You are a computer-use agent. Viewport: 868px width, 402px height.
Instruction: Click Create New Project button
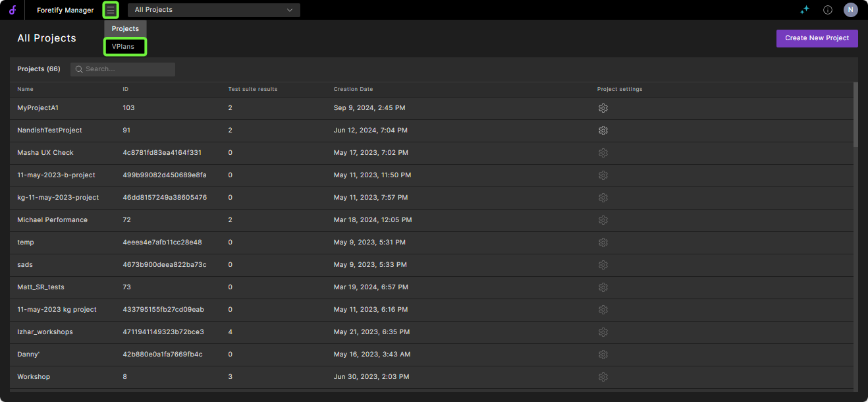point(817,38)
